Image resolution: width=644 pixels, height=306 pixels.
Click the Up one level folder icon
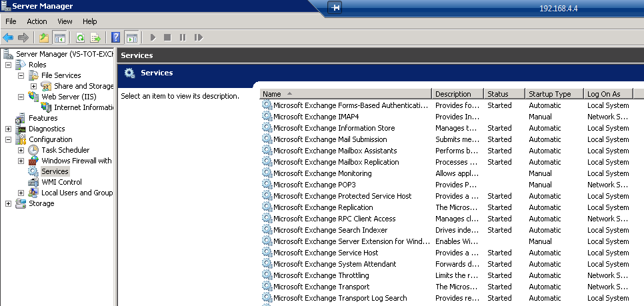(44, 38)
